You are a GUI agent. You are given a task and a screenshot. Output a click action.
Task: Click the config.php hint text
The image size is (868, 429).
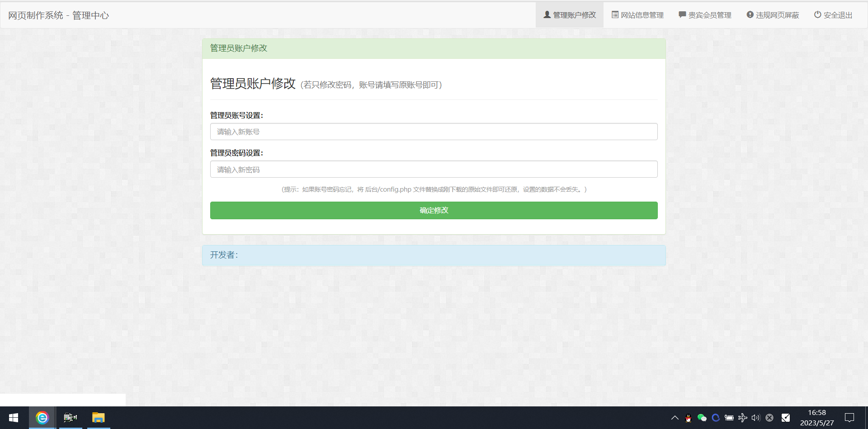pos(434,189)
